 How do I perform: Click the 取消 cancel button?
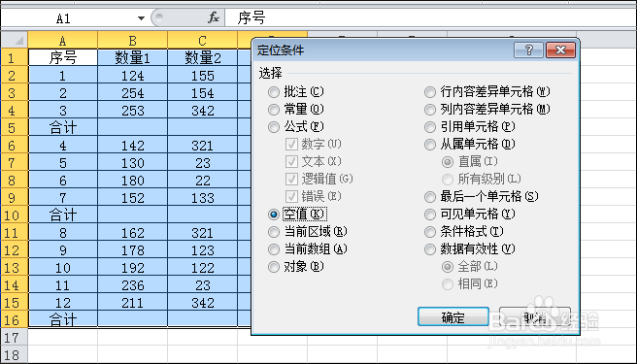(535, 316)
